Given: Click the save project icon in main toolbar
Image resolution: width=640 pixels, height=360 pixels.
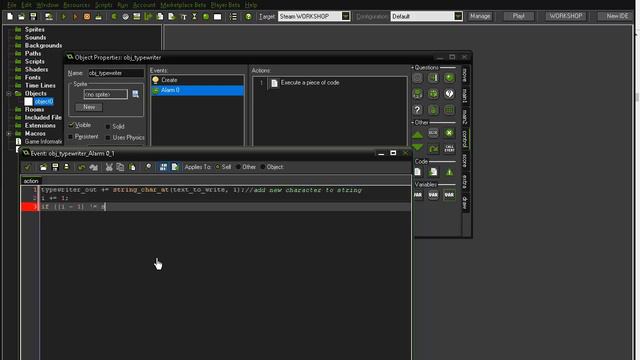Looking at the screenshot, I should point(33,17).
